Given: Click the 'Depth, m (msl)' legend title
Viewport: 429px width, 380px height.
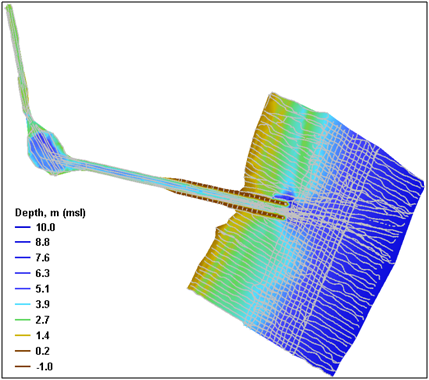Looking at the screenshot, I should 50,213.
